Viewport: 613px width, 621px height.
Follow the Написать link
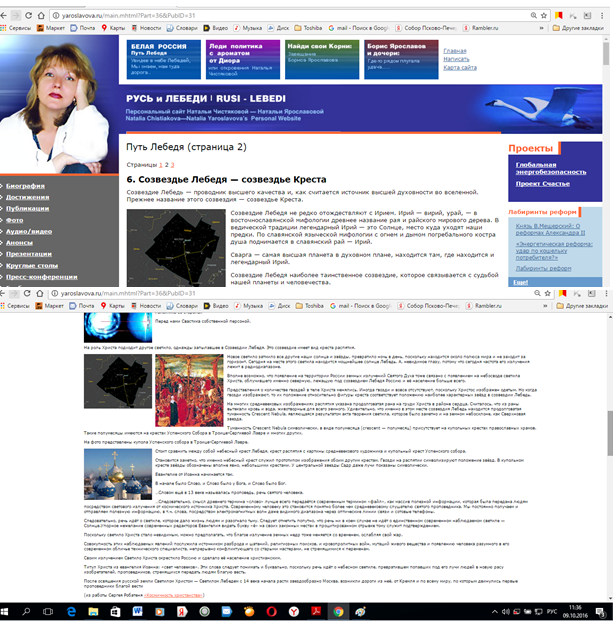[456, 59]
